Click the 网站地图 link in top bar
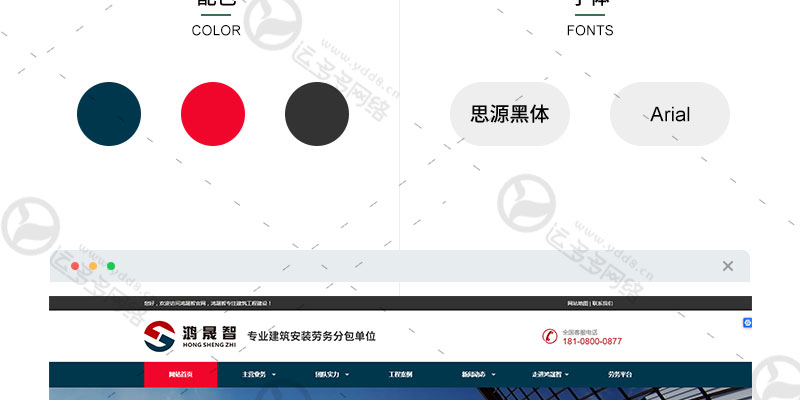The height and width of the screenshot is (400, 800). click(x=578, y=303)
